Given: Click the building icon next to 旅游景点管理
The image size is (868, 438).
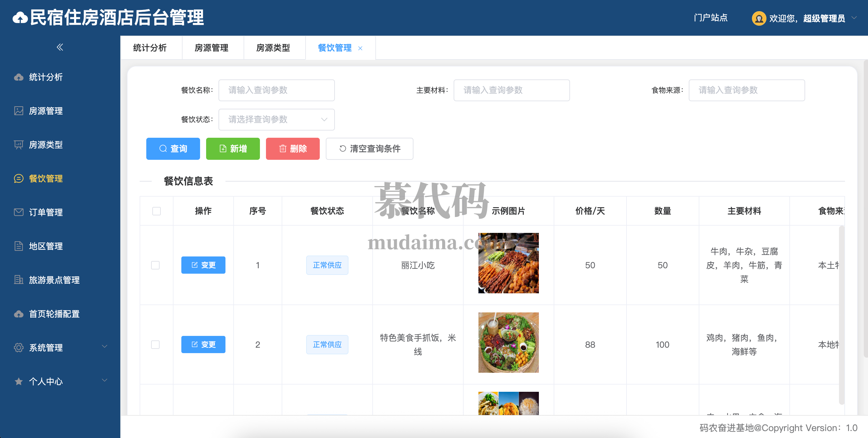Looking at the screenshot, I should [x=18, y=280].
